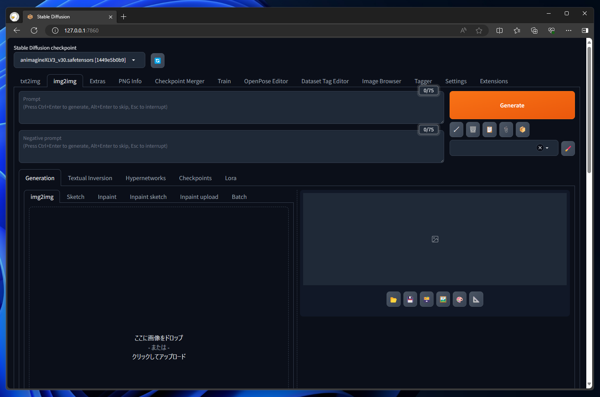Open the Extras tab
600x397 pixels.
tap(97, 81)
